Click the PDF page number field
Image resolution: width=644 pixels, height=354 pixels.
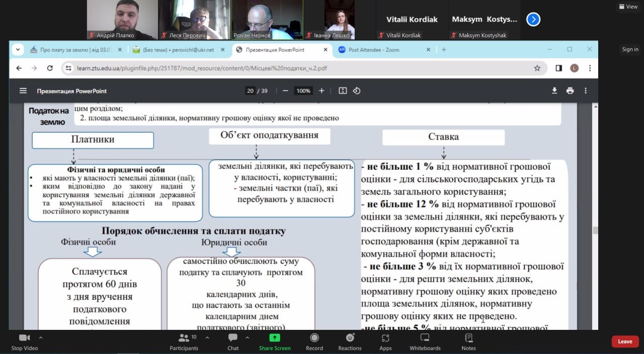(x=250, y=91)
